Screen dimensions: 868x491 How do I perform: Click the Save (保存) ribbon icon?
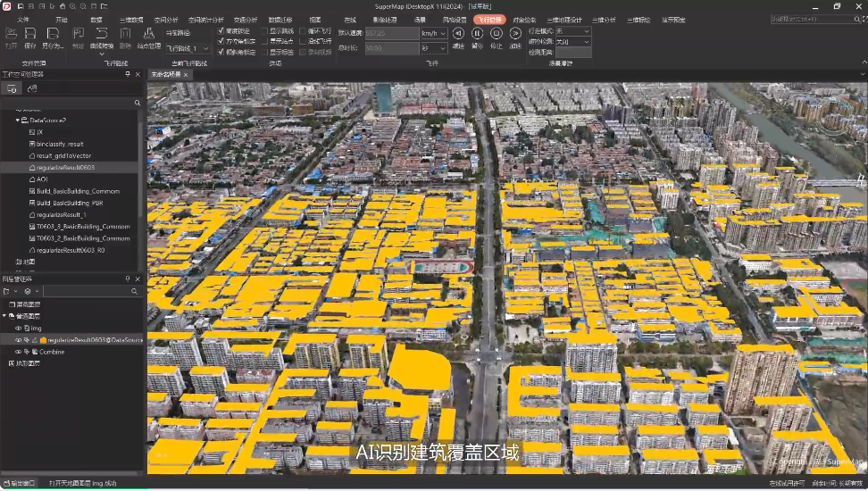click(x=29, y=34)
